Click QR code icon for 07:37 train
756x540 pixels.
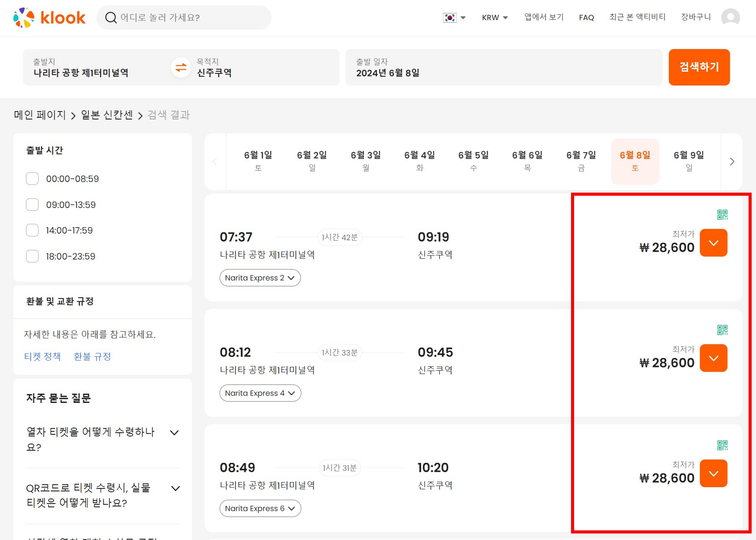point(722,215)
